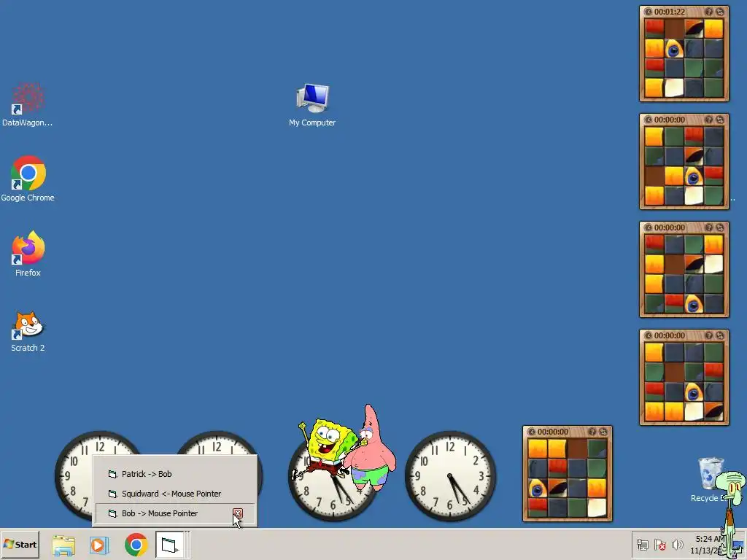
Task: Shuffle second puzzle gadget in right column
Action: 720,120
